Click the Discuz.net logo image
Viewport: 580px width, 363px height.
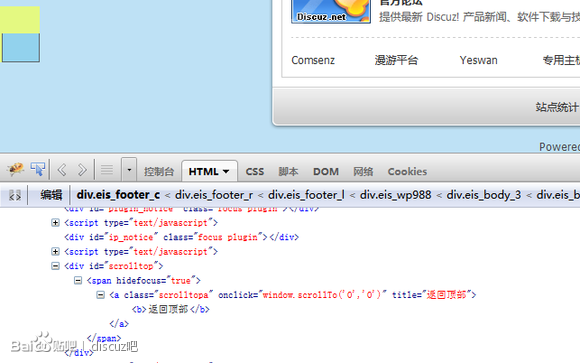click(x=331, y=11)
